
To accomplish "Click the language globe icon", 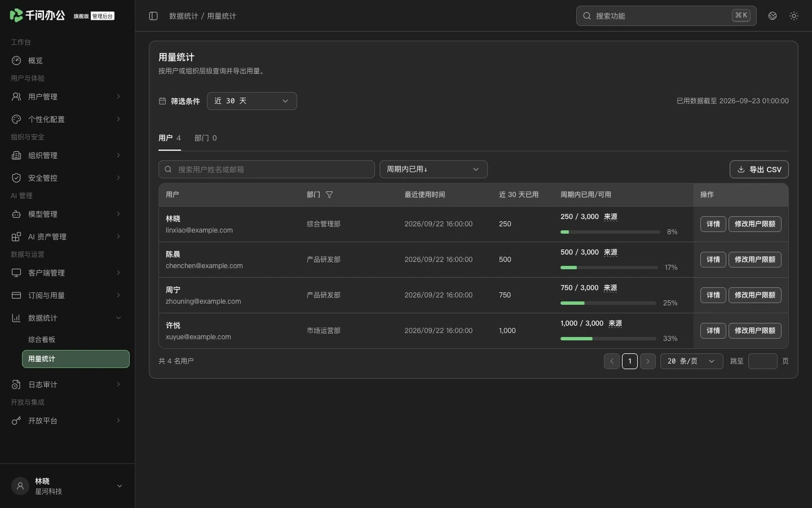I will (773, 16).
